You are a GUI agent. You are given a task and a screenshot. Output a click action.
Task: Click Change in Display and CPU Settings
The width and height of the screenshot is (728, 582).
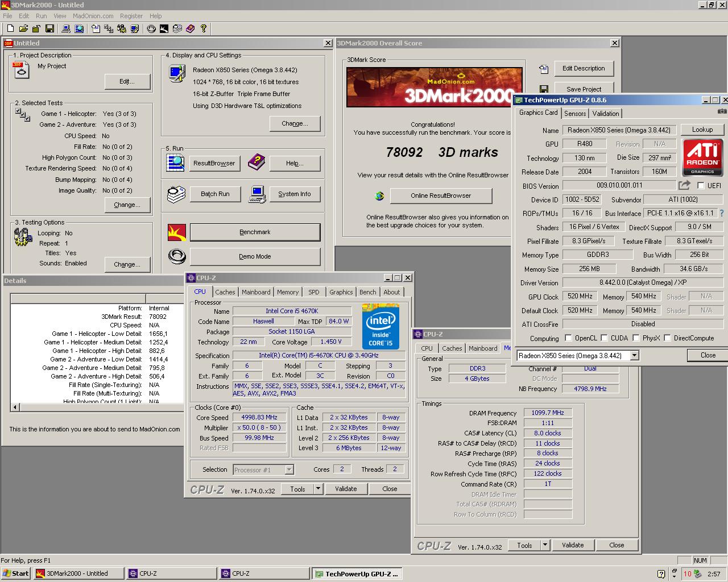pyautogui.click(x=295, y=123)
